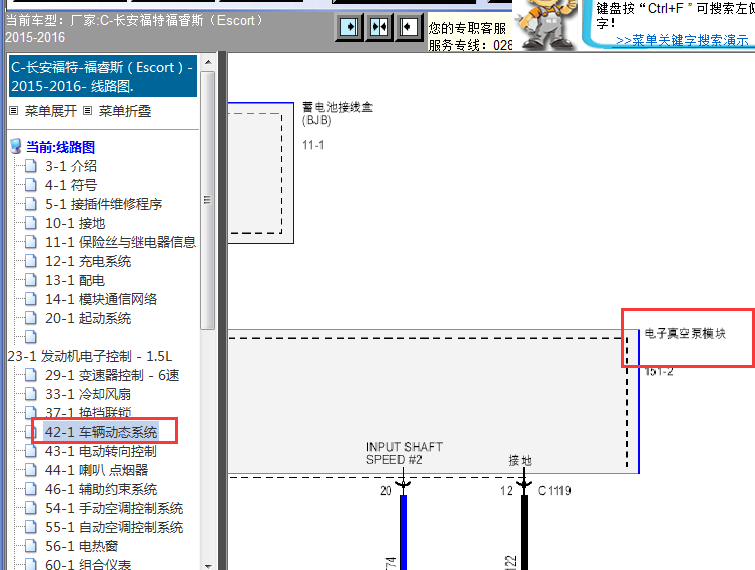The height and width of the screenshot is (570, 755).
Task: Click the black ground wire below pin 12
Action: pos(524,532)
